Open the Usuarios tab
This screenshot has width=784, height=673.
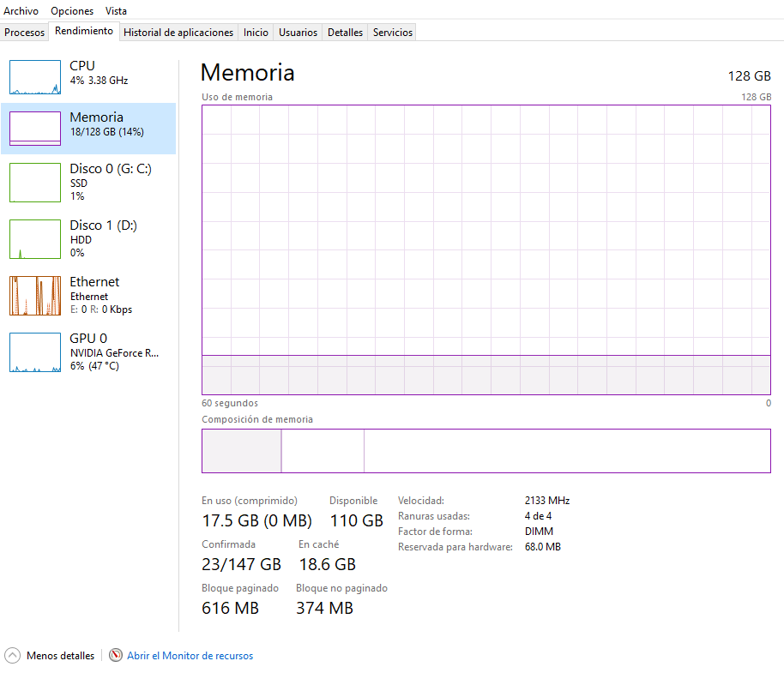[299, 33]
